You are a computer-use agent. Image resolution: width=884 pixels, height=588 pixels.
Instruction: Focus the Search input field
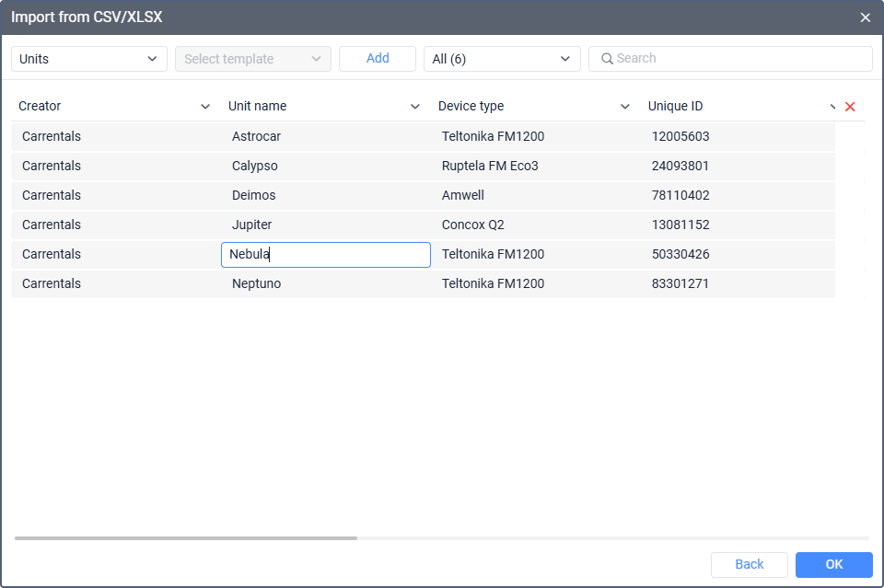[737, 59]
